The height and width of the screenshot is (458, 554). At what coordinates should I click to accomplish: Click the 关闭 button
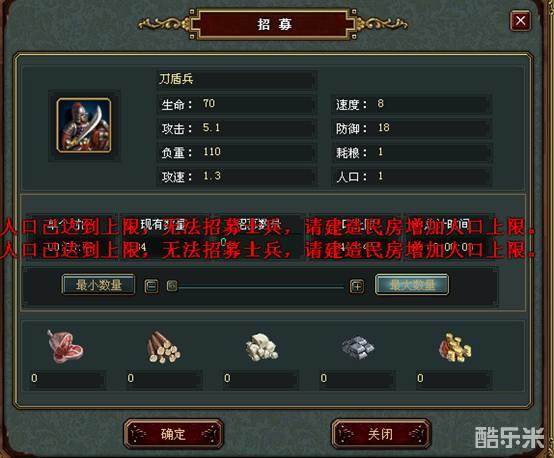coord(381,434)
